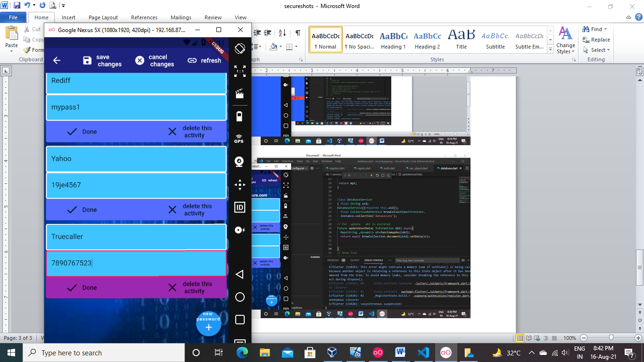Click Undo in Word quick access toolbar

point(27,6)
